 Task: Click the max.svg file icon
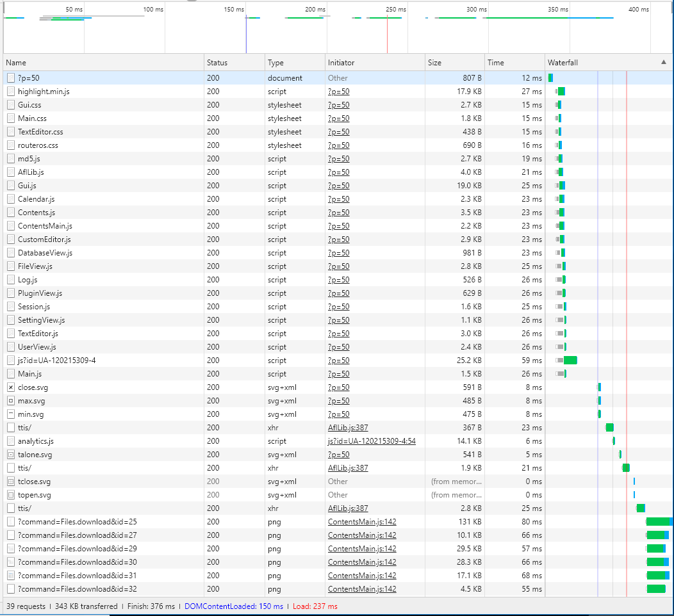(x=11, y=401)
